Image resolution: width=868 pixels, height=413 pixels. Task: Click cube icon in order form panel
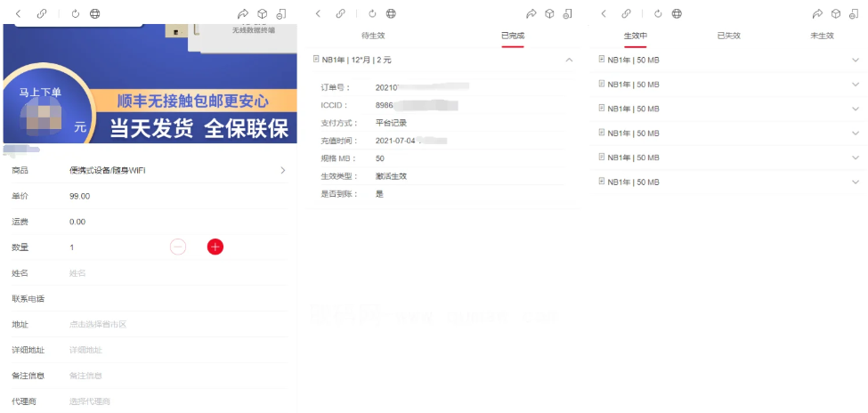click(263, 14)
